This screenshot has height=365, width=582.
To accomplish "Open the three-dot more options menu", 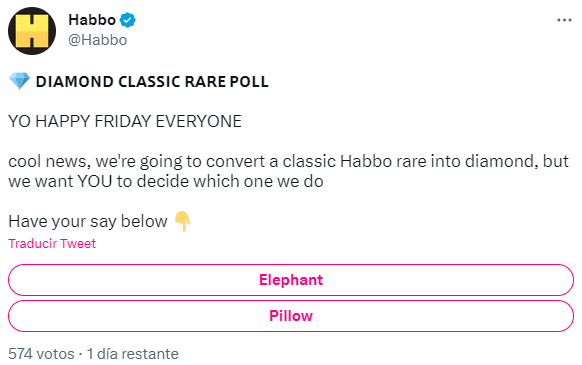I will click(564, 20).
